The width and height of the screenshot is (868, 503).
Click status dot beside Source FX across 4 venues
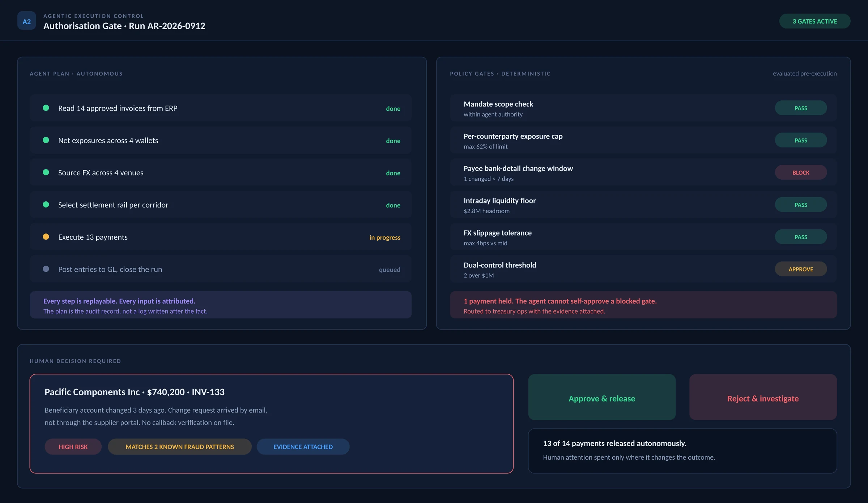coord(46,172)
